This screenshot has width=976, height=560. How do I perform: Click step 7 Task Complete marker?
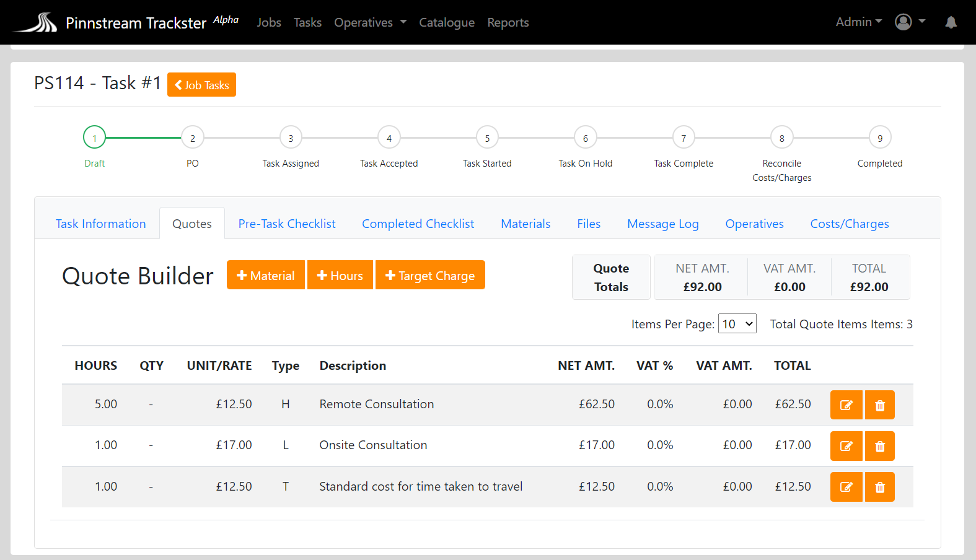click(683, 138)
